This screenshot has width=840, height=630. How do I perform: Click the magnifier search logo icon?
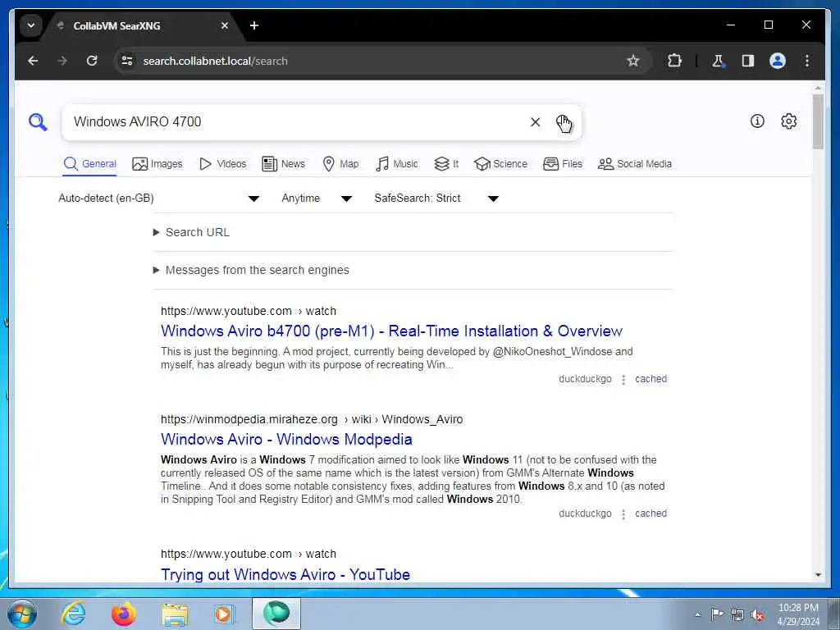point(38,122)
